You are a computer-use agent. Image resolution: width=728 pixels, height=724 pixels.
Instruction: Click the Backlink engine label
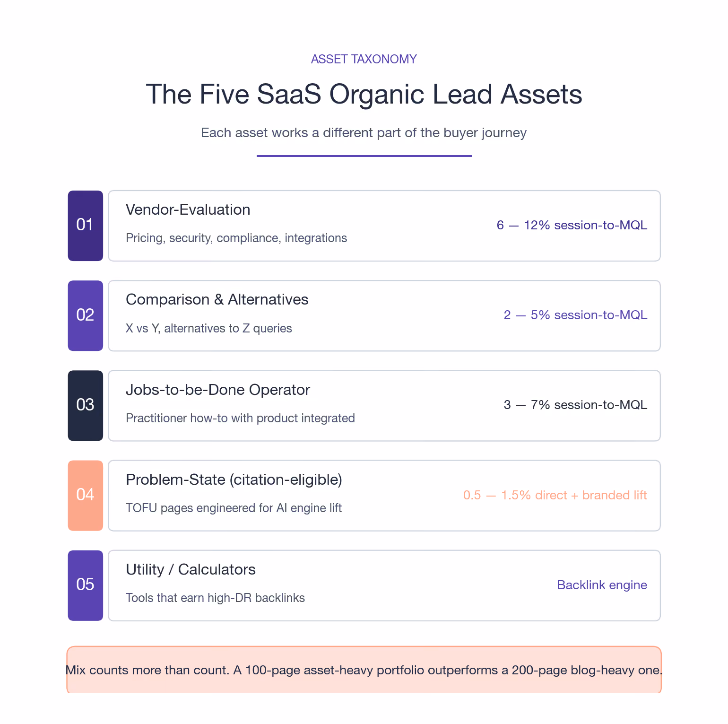[602, 585]
